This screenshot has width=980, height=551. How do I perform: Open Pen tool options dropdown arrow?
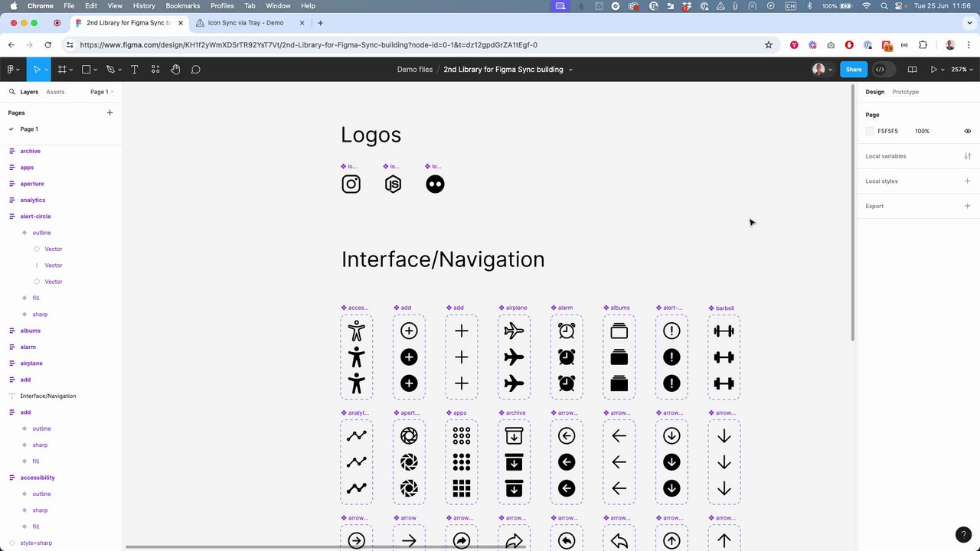119,70
